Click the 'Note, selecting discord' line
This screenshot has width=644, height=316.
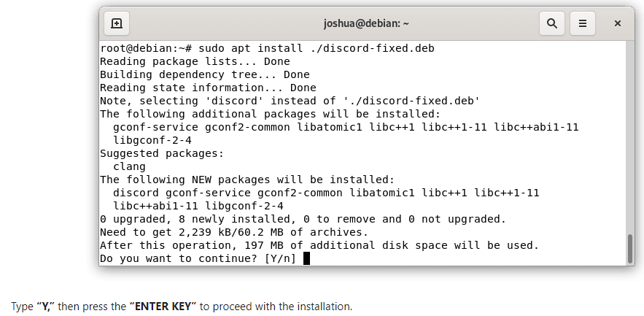point(290,101)
